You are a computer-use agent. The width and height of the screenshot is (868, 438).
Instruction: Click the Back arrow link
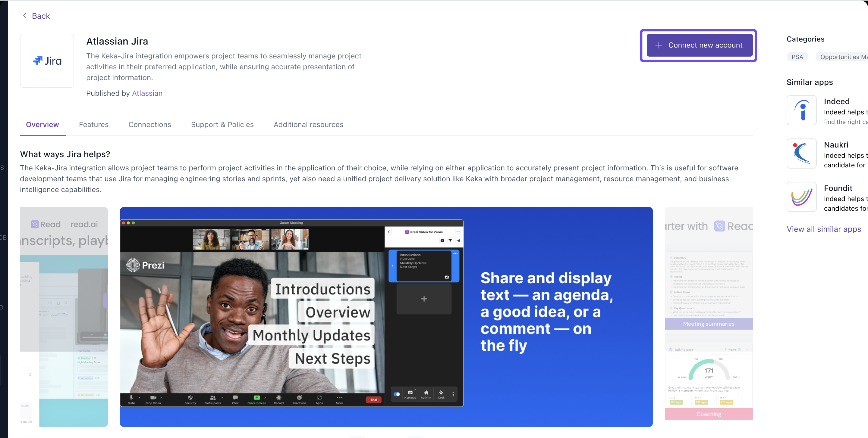tap(36, 16)
